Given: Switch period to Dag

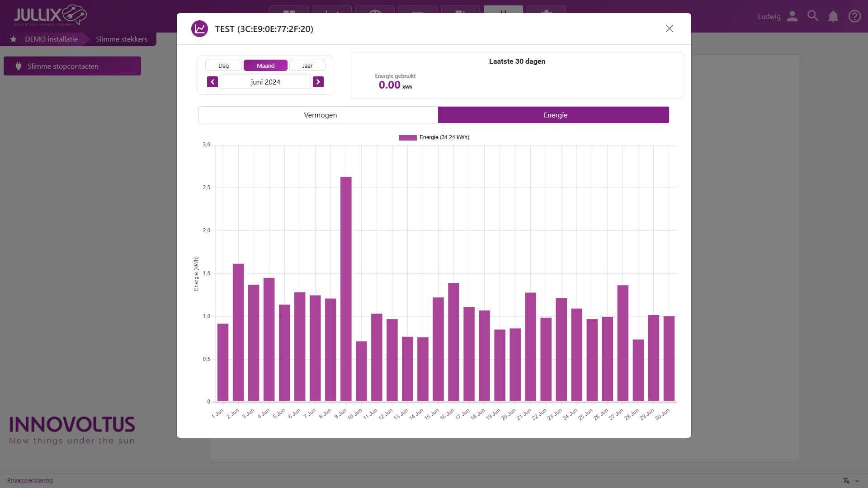Looking at the screenshot, I should coord(223,66).
